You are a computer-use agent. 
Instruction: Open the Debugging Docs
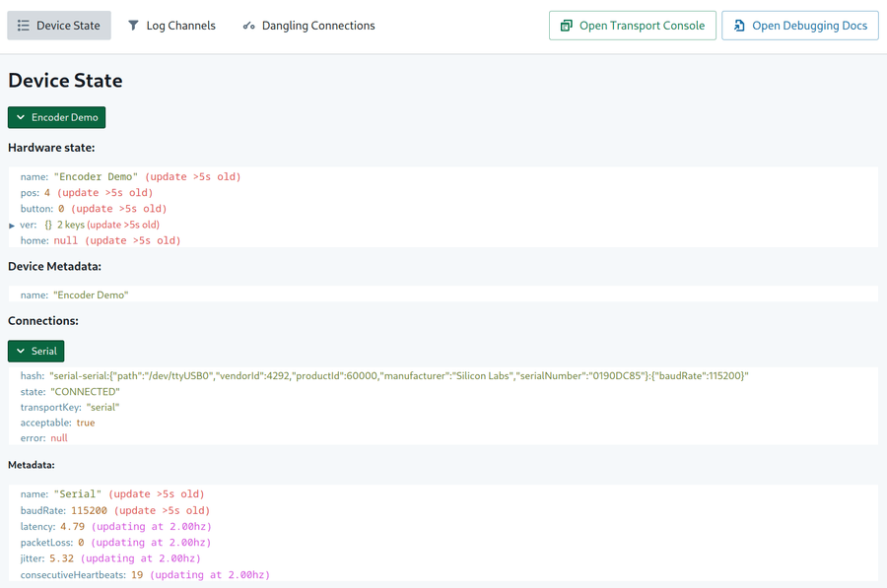(x=800, y=26)
